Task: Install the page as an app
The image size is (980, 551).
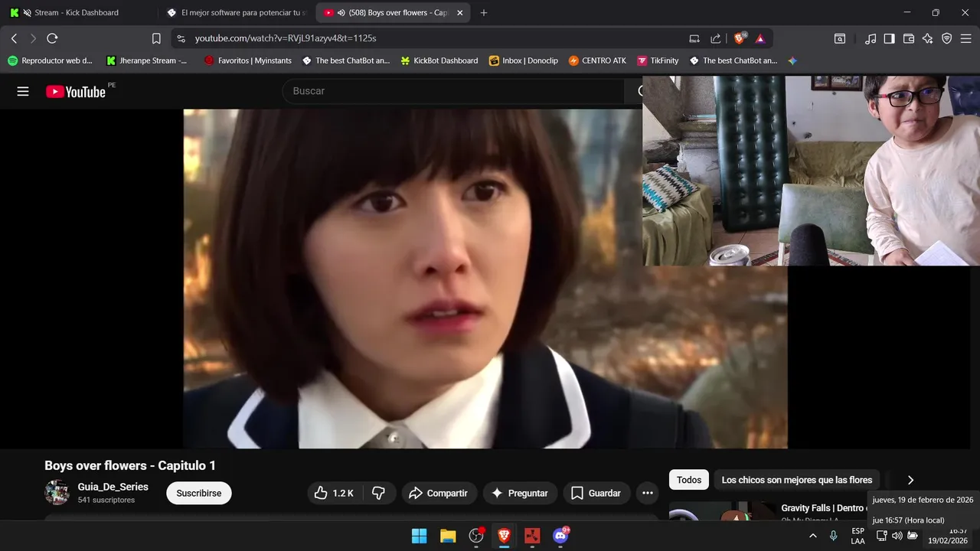Action: [694, 38]
